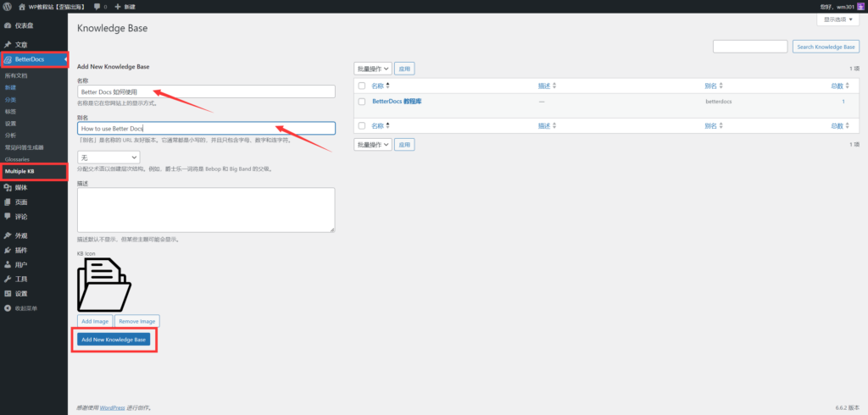The height and width of the screenshot is (415, 868).
Task: Go to 仪表盘 dashboard gauge icon
Action: (x=8, y=25)
